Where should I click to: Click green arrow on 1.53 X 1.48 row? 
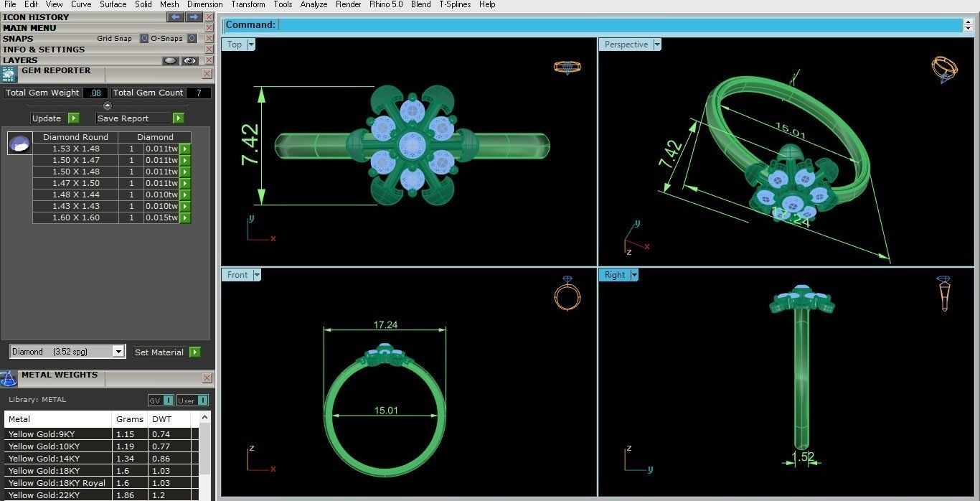click(x=185, y=149)
